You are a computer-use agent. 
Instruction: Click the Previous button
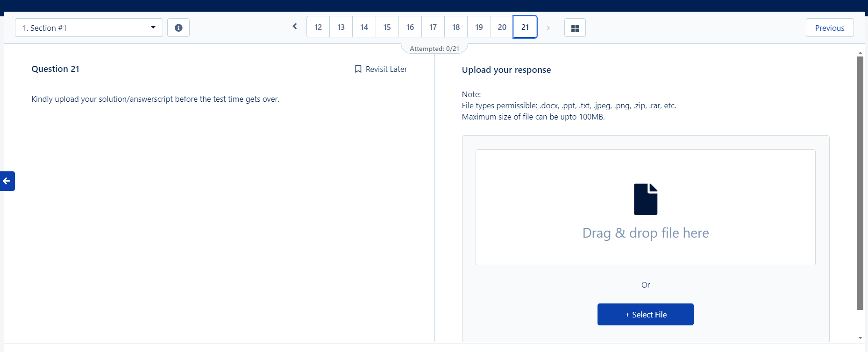[x=830, y=28]
